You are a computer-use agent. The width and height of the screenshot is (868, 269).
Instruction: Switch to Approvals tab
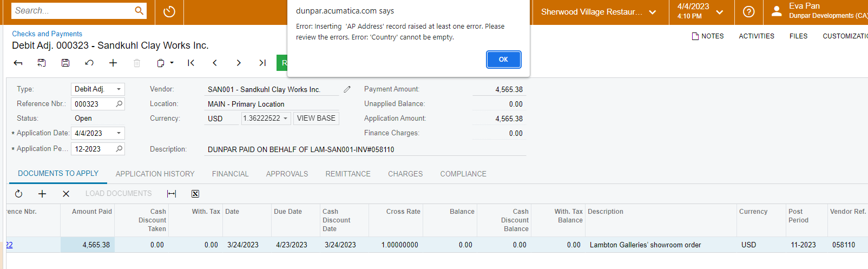(x=287, y=174)
